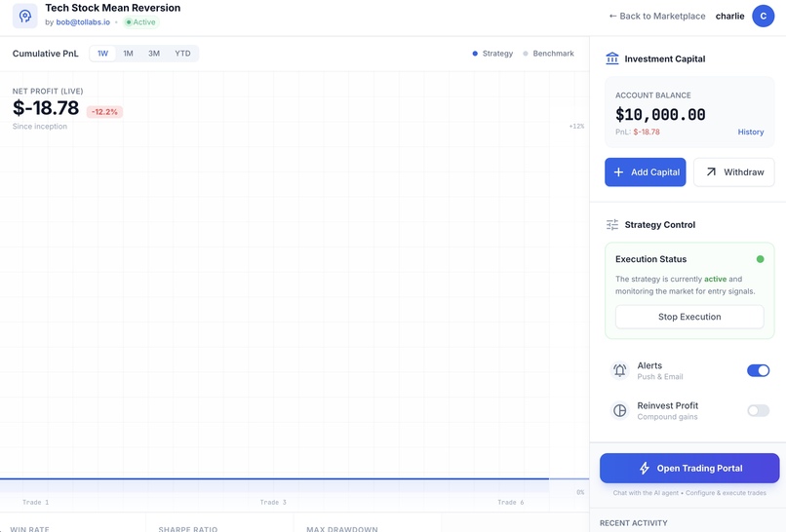The image size is (786, 532).
Task: Switch to the 1M time range
Action: 129,54
